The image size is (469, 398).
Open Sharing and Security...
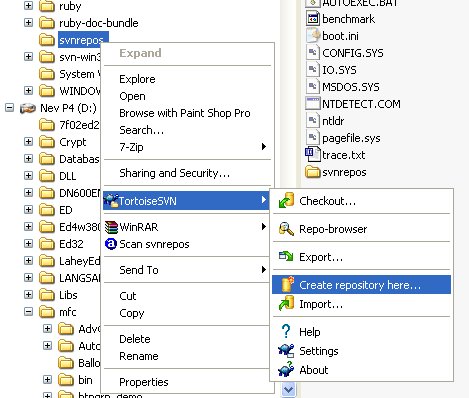[188, 173]
